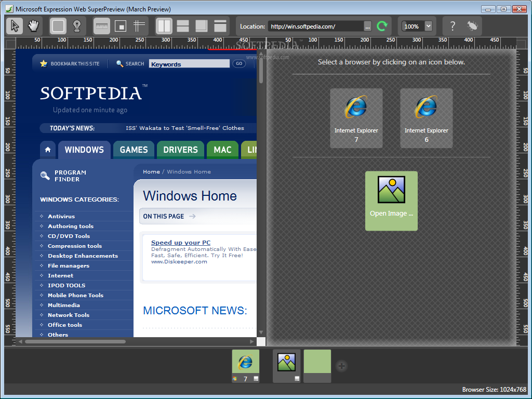This screenshot has height=399, width=532.
Task: Click today's news headline about Wakata
Action: click(x=185, y=128)
